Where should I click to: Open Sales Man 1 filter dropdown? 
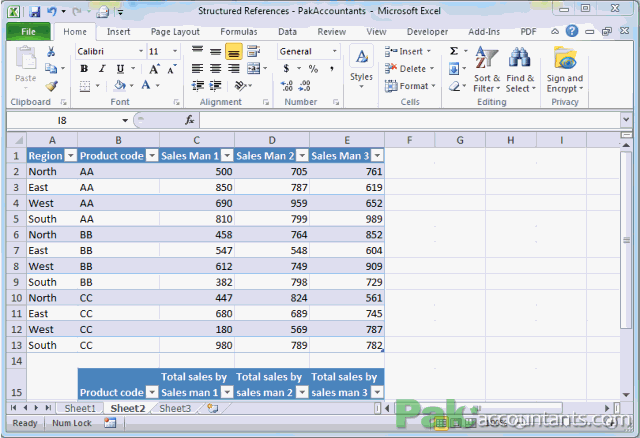pyautogui.click(x=227, y=156)
